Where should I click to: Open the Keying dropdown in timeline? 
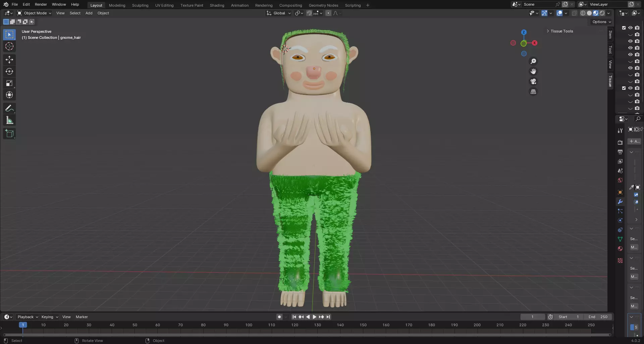[50, 317]
